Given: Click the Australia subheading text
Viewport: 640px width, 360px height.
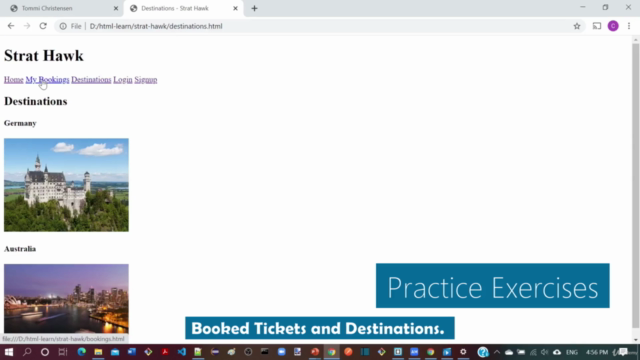Looking at the screenshot, I should coord(20,249).
